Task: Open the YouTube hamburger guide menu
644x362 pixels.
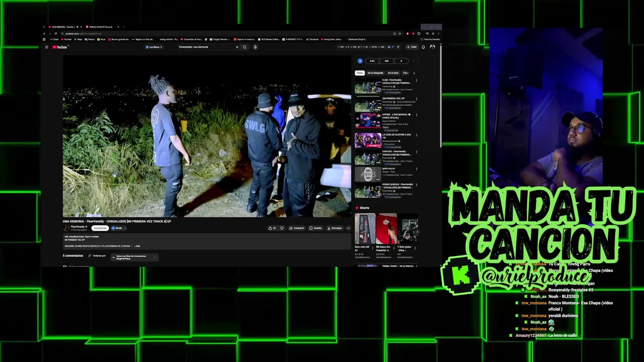Action: pos(46,47)
